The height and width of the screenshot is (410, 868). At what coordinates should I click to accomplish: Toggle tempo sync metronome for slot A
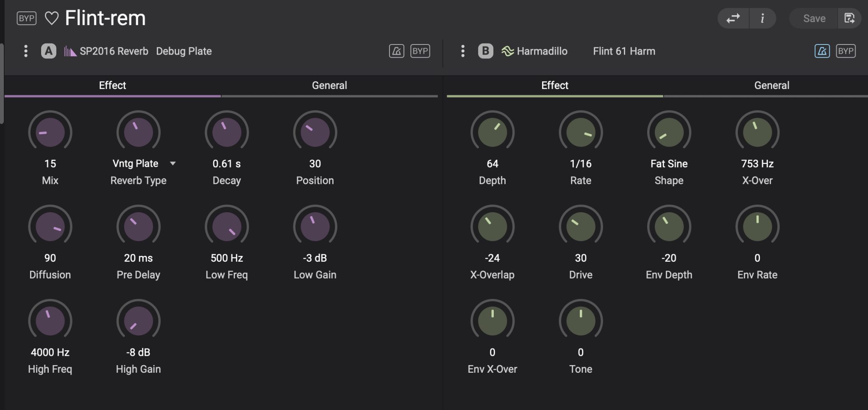click(397, 51)
